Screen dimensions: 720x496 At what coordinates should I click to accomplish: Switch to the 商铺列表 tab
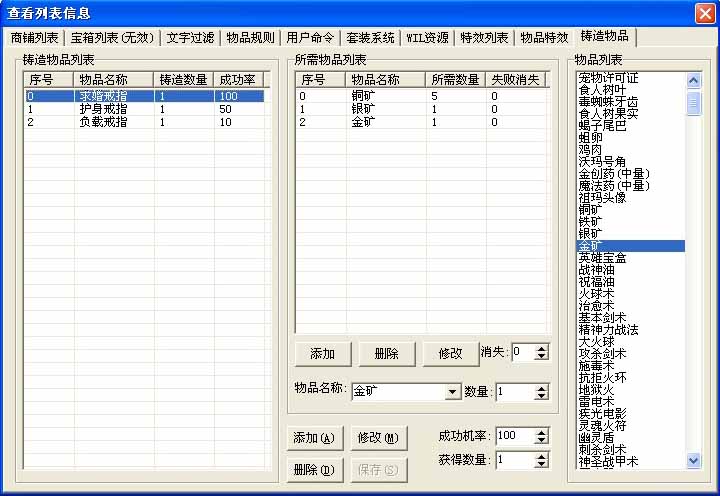pos(34,38)
